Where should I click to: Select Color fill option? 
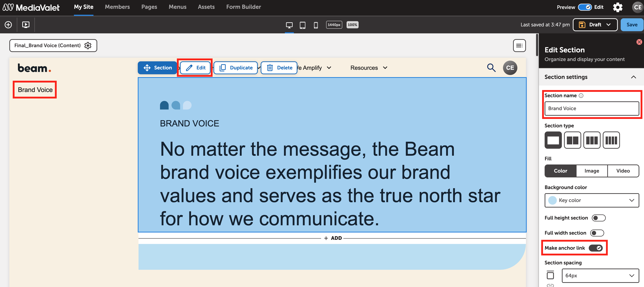pos(560,171)
